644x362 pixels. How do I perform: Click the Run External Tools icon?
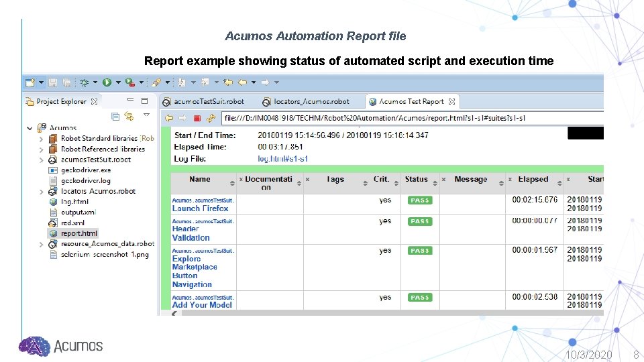click(130, 82)
